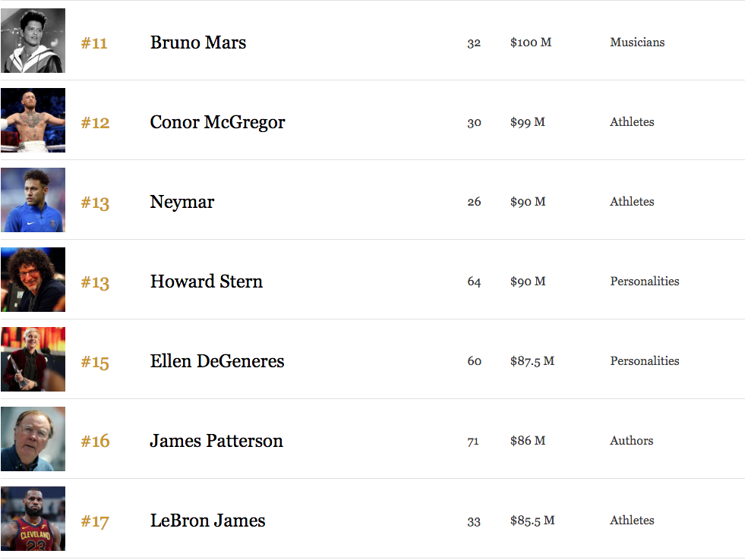The width and height of the screenshot is (748, 560).
Task: Open Howard Stern's portrait thumbnail
Action: tap(33, 279)
